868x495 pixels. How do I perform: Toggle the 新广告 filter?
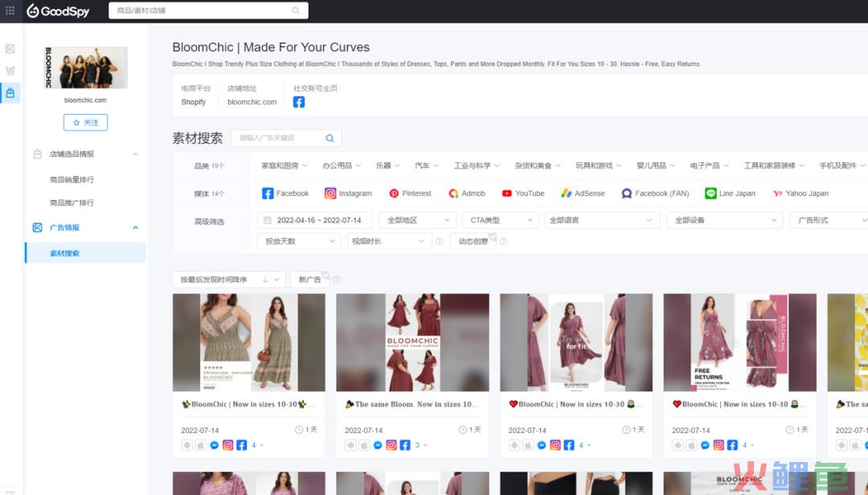(310, 280)
